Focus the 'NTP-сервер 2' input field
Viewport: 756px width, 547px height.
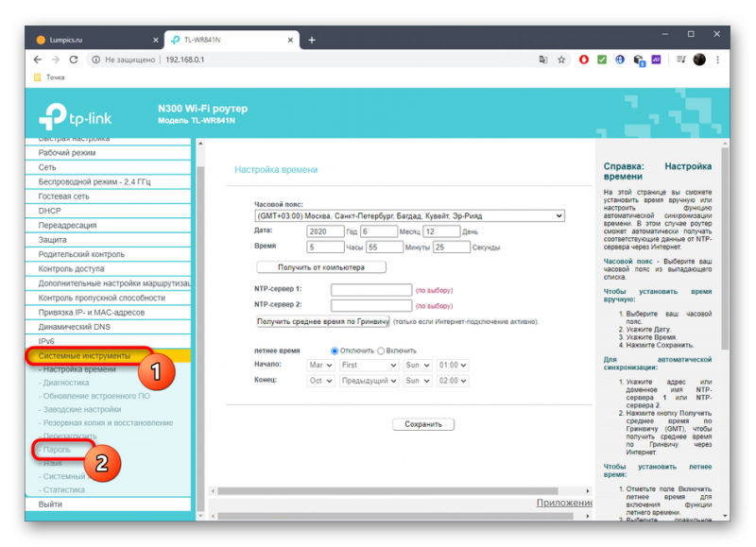coord(371,305)
